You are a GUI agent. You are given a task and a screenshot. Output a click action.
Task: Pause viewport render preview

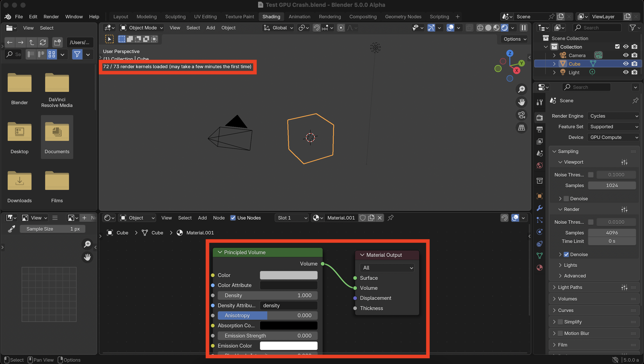tap(523, 28)
